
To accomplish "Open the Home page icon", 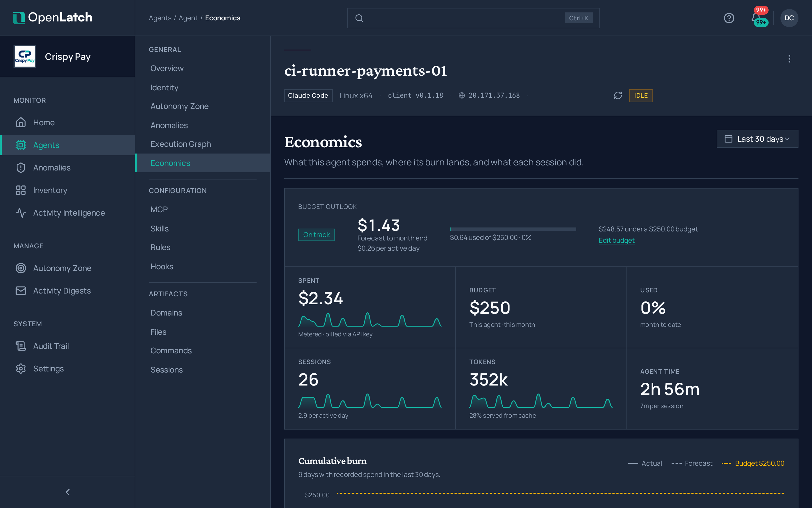I will (21, 122).
